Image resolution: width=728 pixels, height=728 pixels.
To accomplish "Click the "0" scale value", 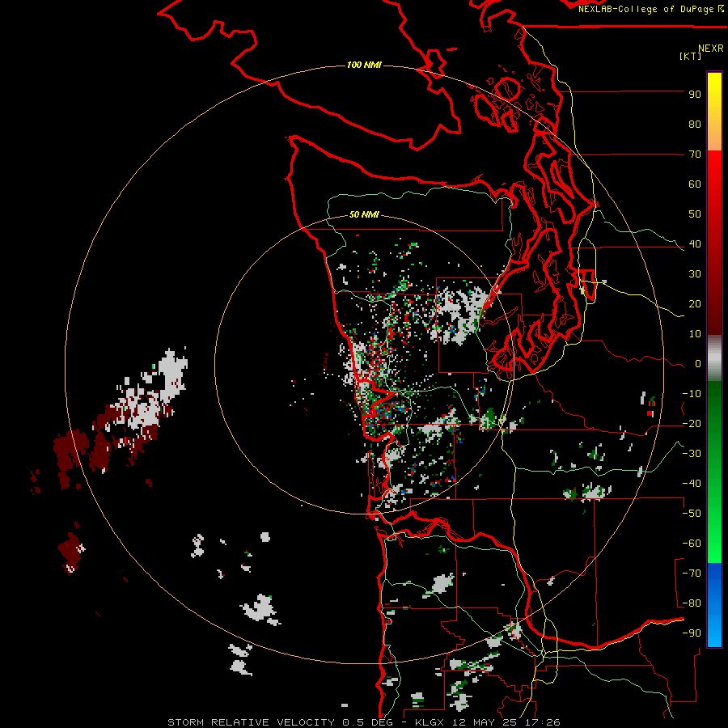I will (698, 364).
